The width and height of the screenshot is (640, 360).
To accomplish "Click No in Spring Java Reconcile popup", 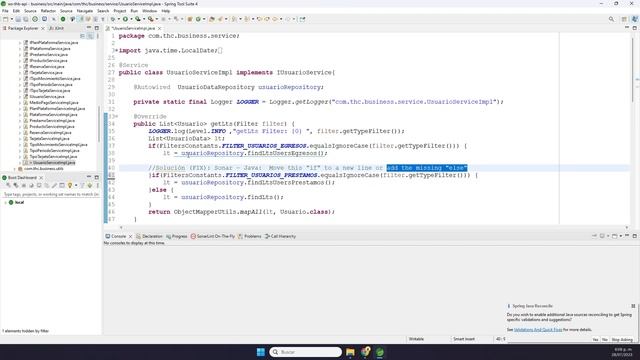I will (605, 340).
